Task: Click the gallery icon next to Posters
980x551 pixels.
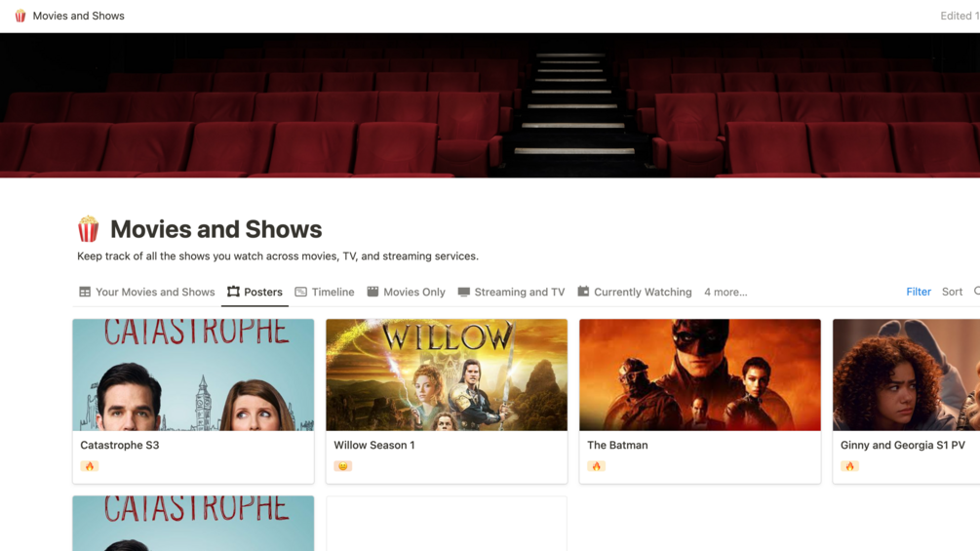Action: pyautogui.click(x=233, y=292)
